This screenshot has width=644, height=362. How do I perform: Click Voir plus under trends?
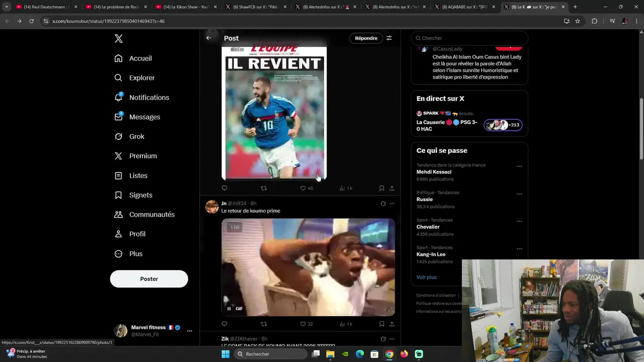(427, 277)
